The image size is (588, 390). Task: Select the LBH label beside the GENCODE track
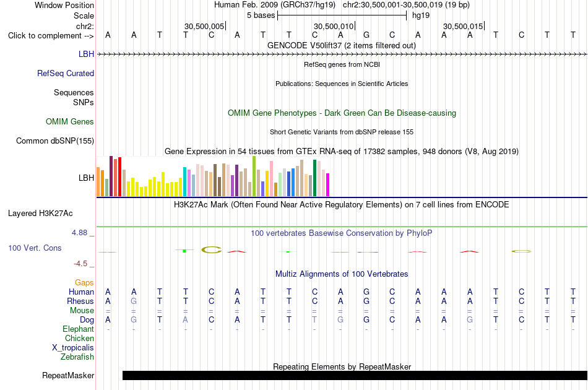(86, 54)
